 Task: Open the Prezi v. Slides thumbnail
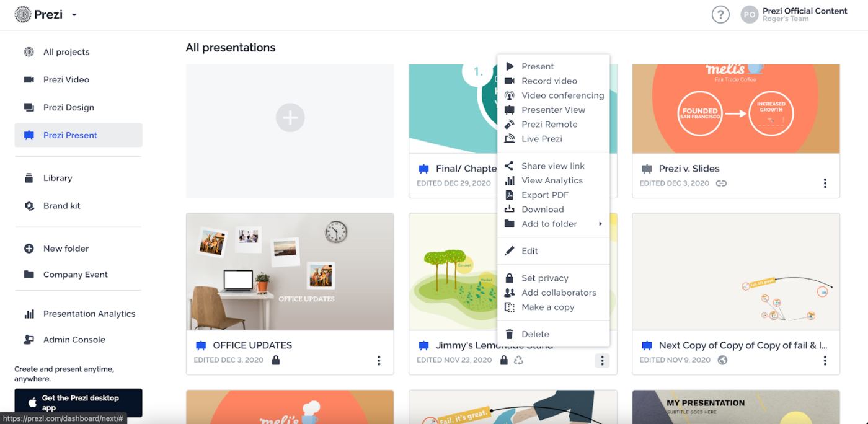pos(736,109)
